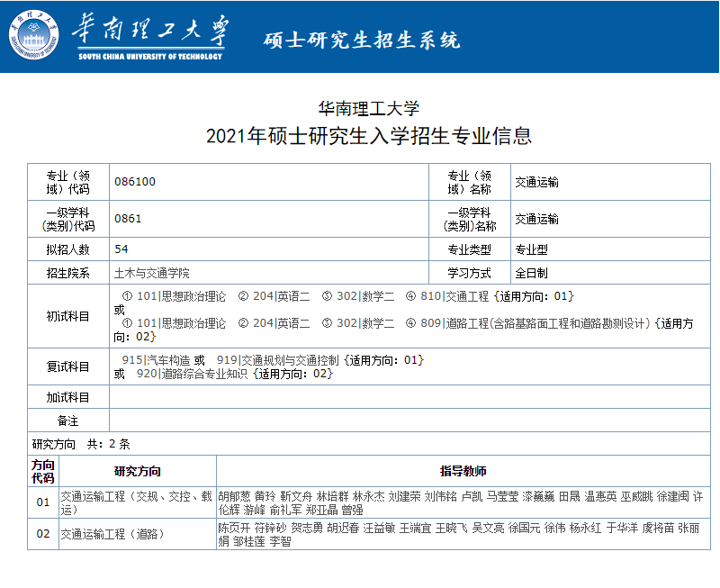Select direction code 01 cell

click(x=43, y=502)
